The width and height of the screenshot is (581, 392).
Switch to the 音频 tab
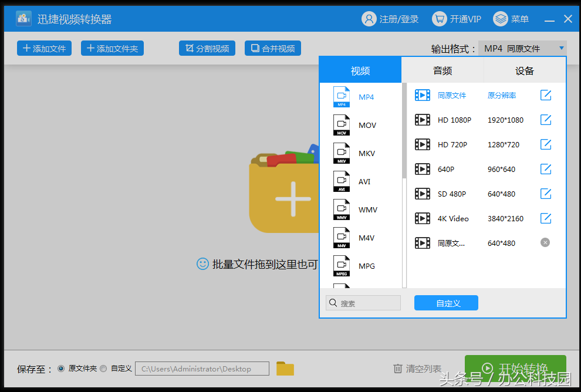point(442,70)
